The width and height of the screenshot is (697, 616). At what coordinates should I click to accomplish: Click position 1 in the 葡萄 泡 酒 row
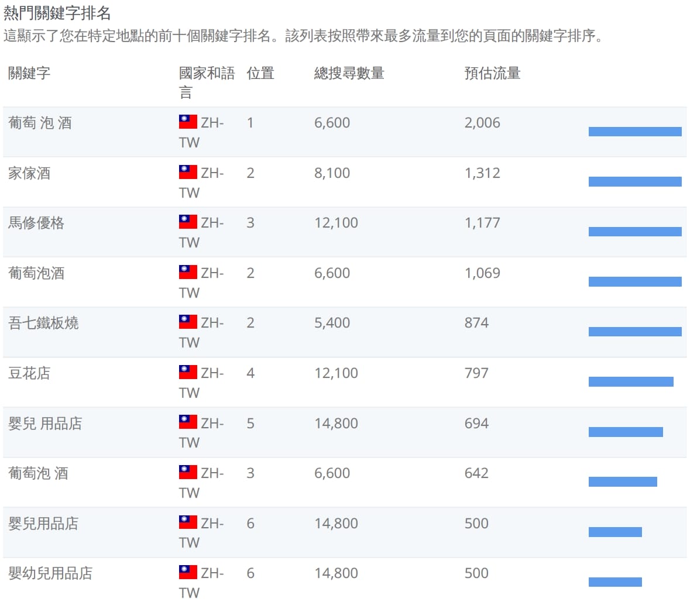250,123
